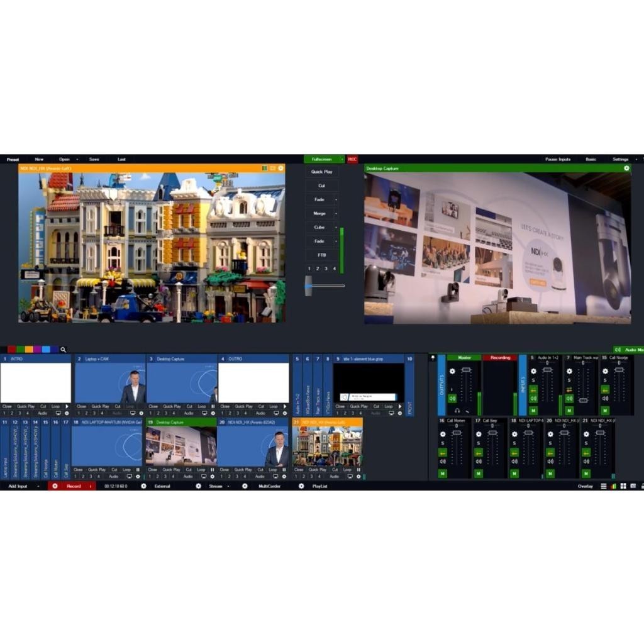
Task: Select input 21 NDI HX thumbnail
Action: coord(327,447)
